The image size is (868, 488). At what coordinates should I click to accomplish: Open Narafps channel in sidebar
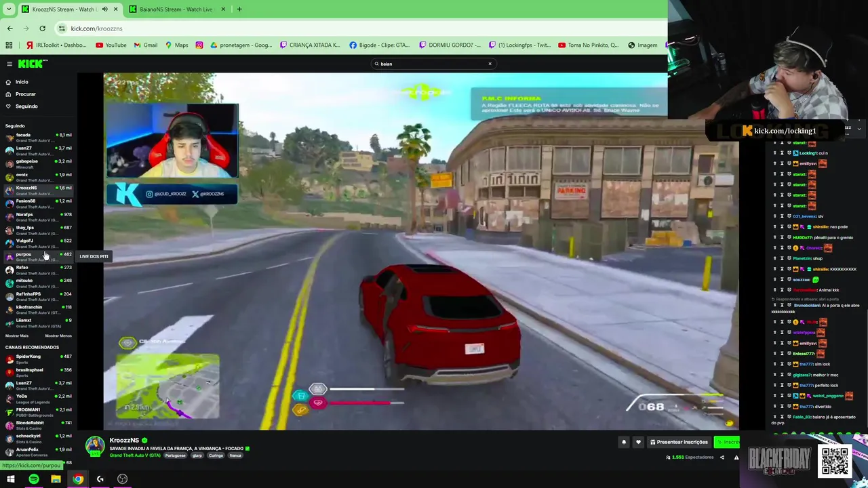click(38, 217)
